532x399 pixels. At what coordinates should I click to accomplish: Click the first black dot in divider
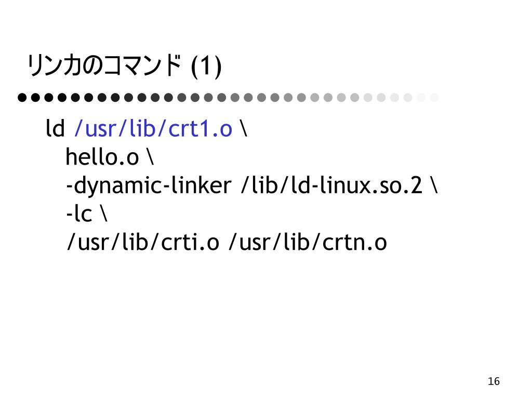22,97
